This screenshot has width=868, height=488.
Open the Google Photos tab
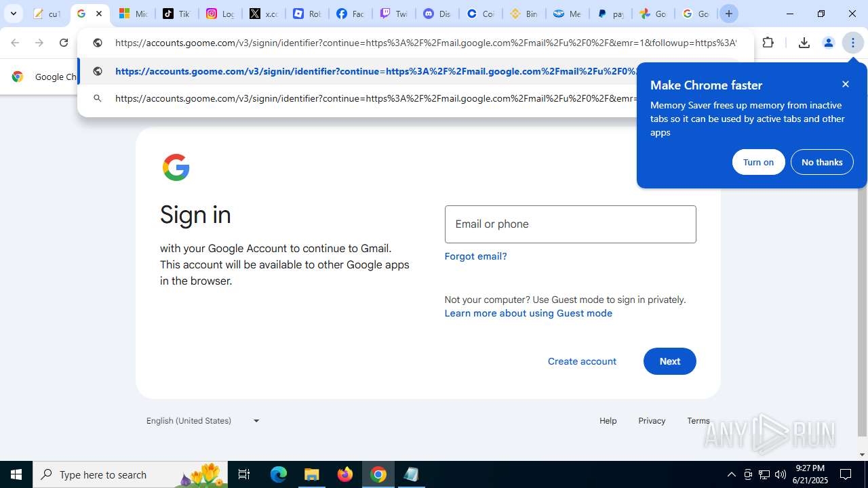click(x=654, y=14)
